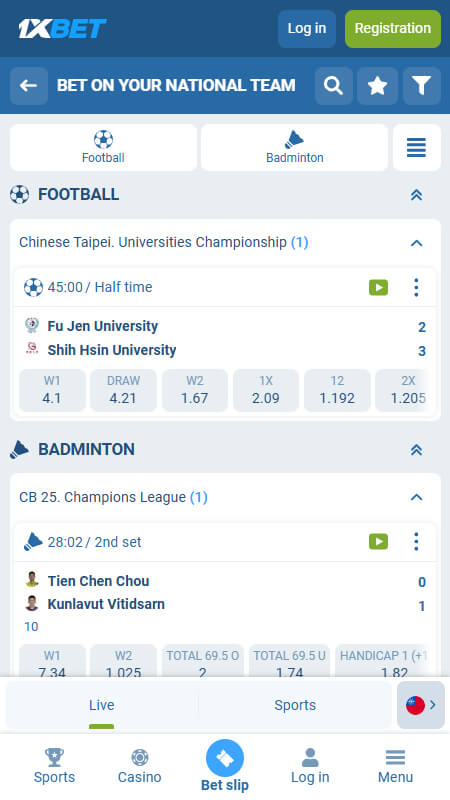Viewport: 450px width, 800px height.
Task: Open Casino from the bottom bar
Action: click(x=139, y=766)
